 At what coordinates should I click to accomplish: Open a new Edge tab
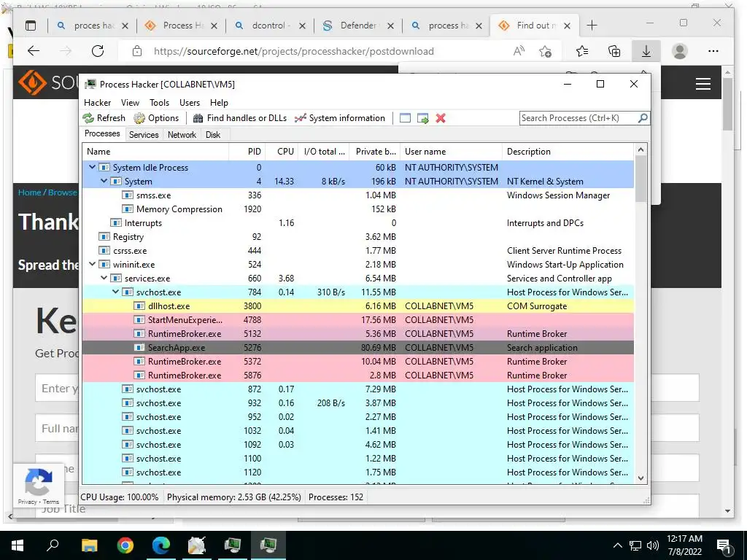click(592, 26)
